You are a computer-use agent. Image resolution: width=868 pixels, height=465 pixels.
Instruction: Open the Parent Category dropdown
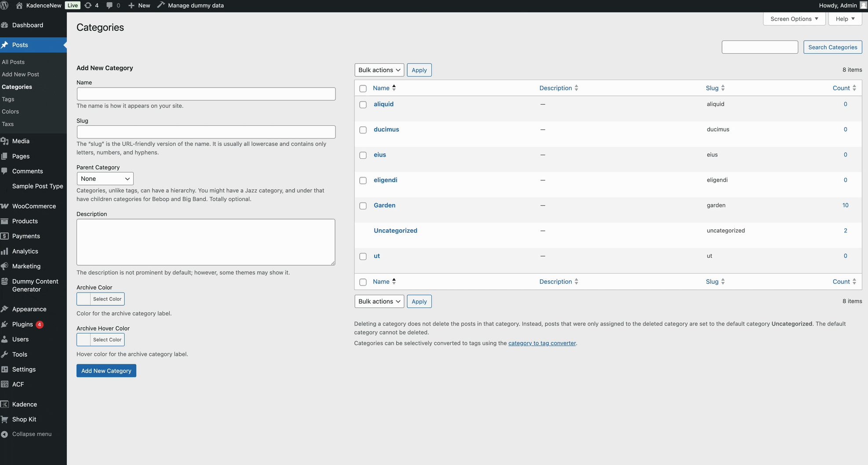[105, 179]
